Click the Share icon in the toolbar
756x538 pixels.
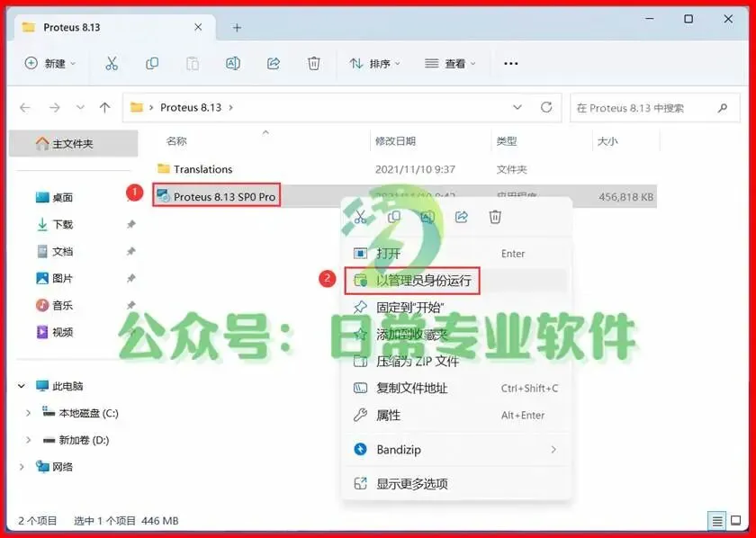[274, 63]
